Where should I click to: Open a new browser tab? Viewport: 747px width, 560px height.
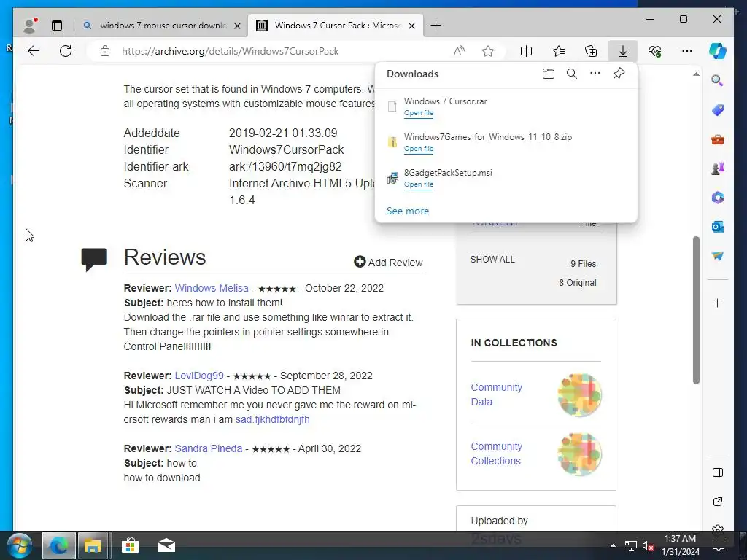tap(436, 26)
